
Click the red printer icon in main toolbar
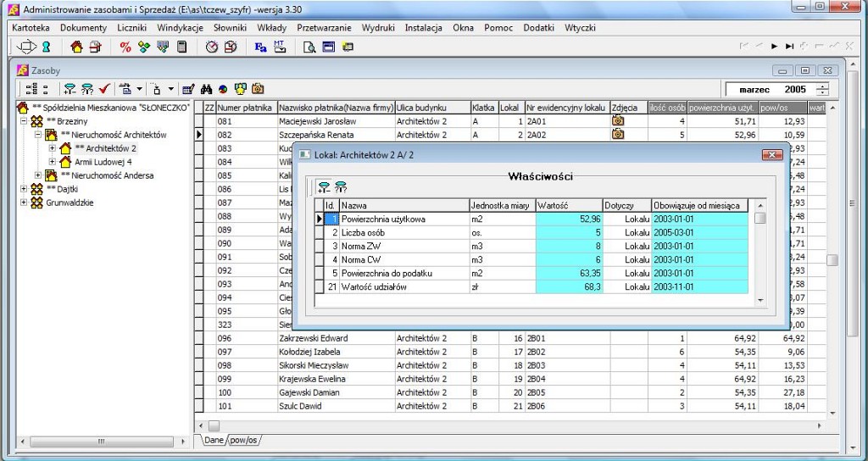[96, 47]
